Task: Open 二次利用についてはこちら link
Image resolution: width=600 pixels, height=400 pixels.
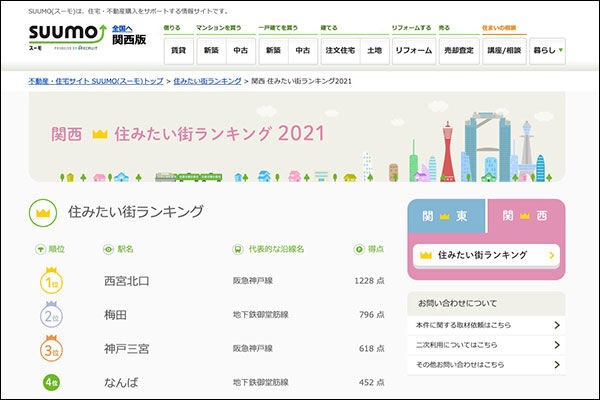Action: (x=486, y=345)
